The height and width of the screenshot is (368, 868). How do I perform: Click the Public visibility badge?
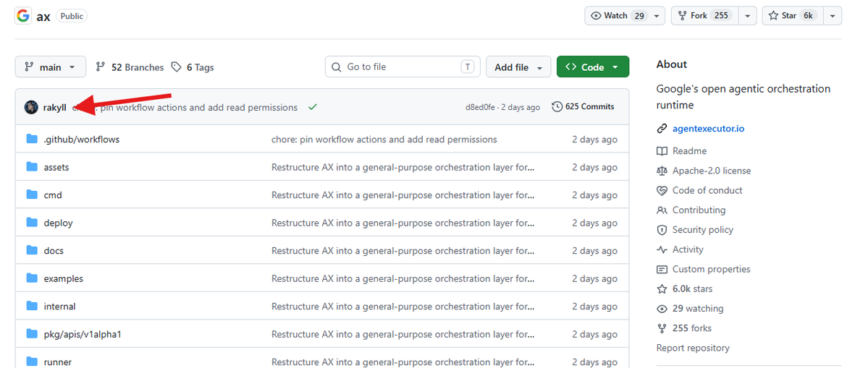(x=72, y=16)
